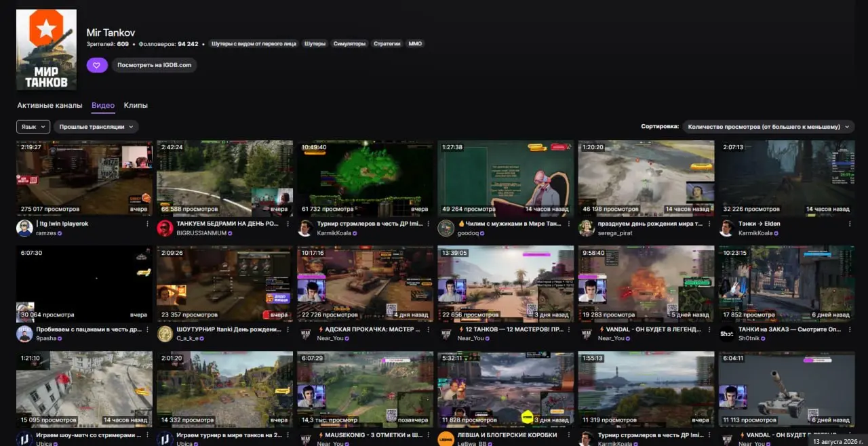This screenshot has width=868, height=446.
Task: Click the heart follow button
Action: [96, 65]
